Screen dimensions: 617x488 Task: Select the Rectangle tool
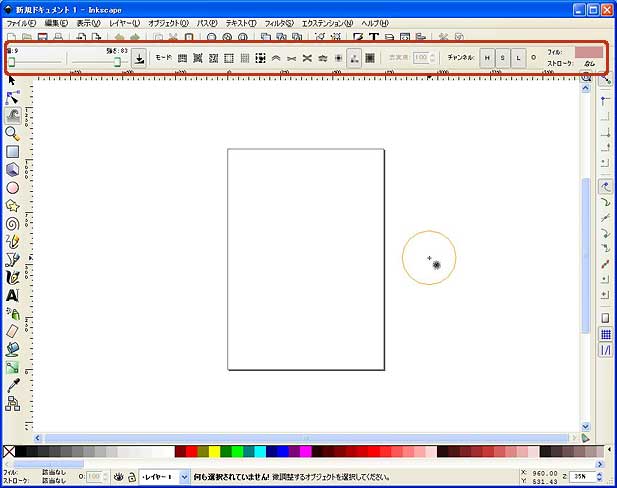[x=13, y=152]
